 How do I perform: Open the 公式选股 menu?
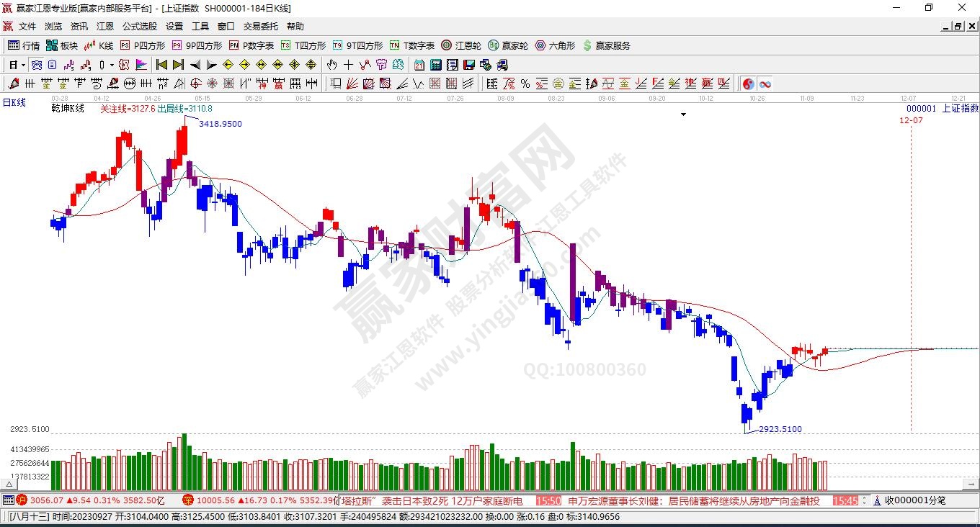[139, 26]
